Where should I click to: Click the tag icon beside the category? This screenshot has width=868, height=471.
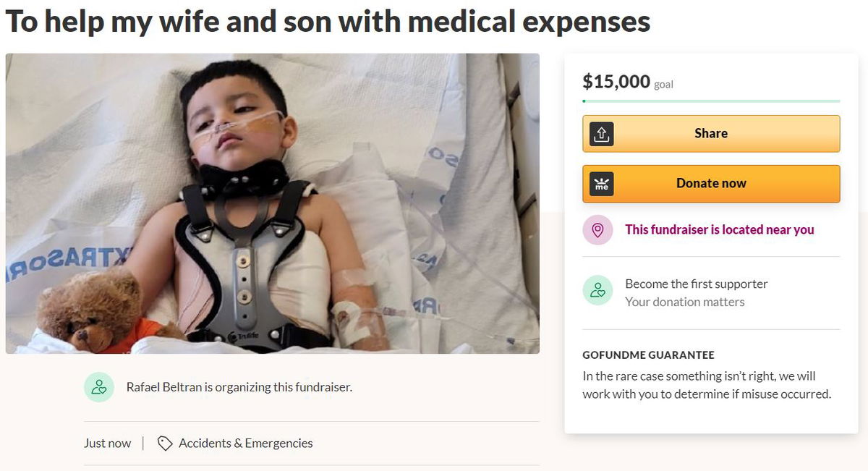(x=165, y=444)
